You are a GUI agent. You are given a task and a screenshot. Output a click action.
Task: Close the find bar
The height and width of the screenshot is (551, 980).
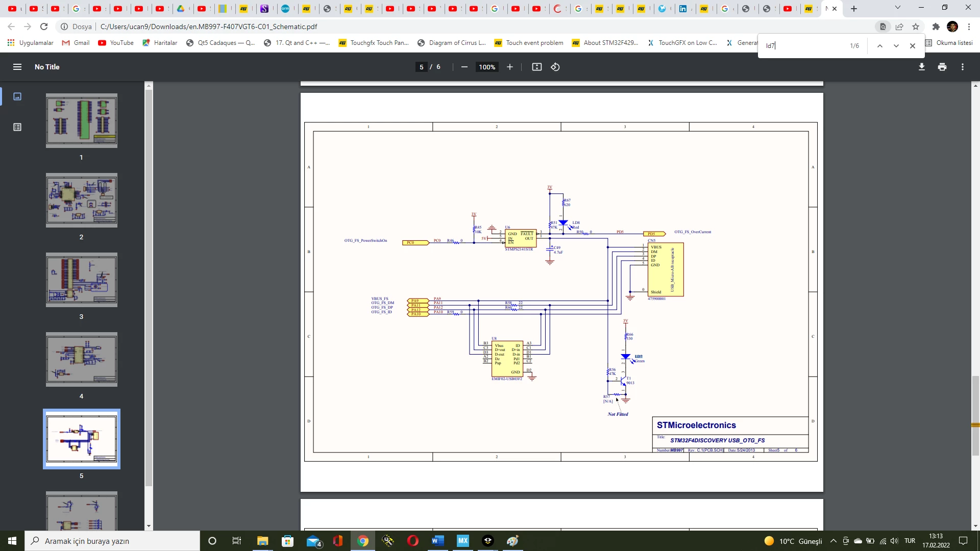click(913, 46)
